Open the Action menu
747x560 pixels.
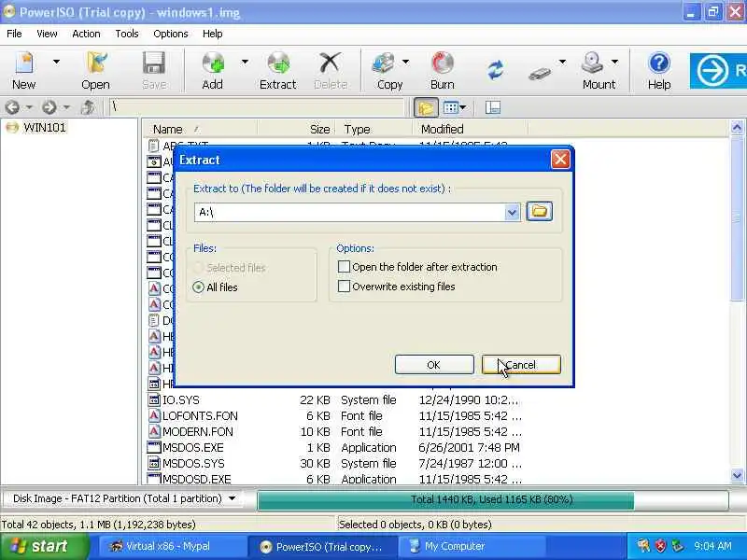click(86, 34)
